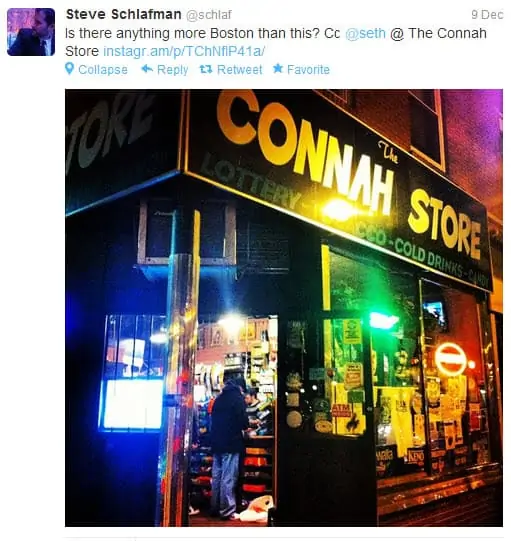The height and width of the screenshot is (541, 511).
Task: Reply to this tweet
Action: pos(165,69)
